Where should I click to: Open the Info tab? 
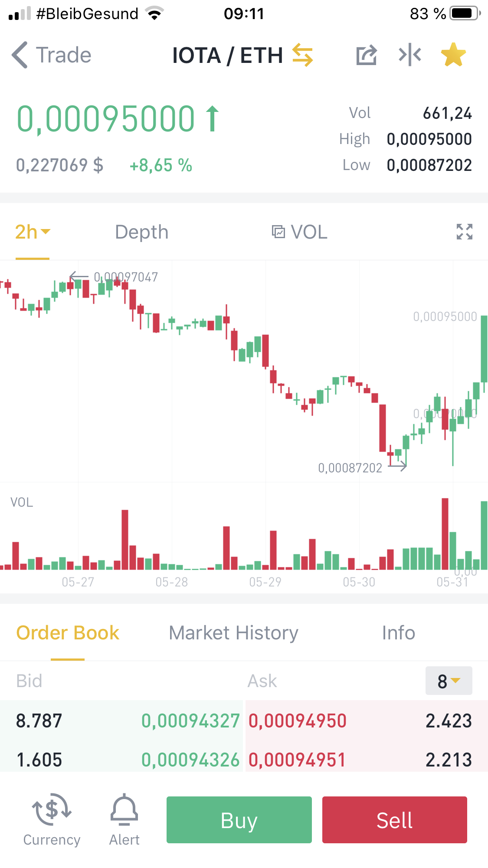pyautogui.click(x=398, y=633)
